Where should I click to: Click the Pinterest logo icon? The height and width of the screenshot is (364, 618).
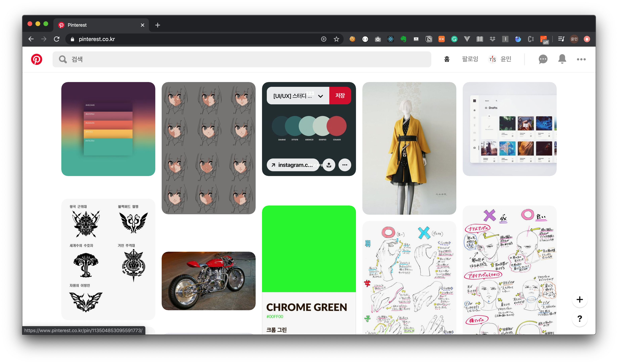coord(37,59)
